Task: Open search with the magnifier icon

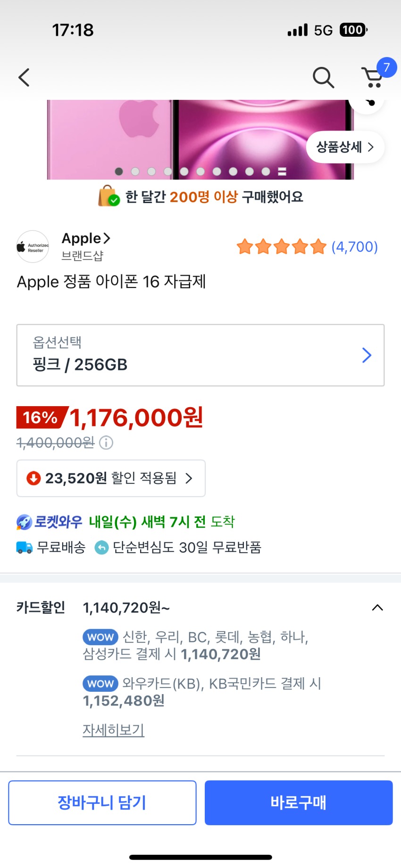Action: click(x=324, y=77)
